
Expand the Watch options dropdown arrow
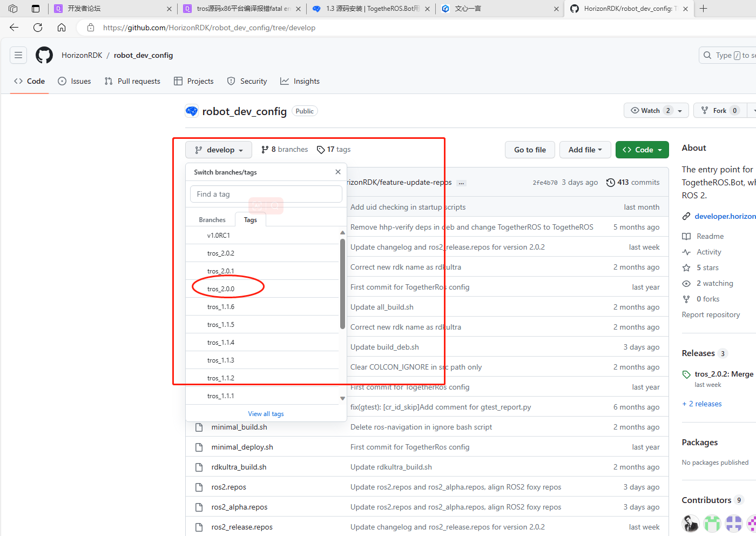(680, 111)
